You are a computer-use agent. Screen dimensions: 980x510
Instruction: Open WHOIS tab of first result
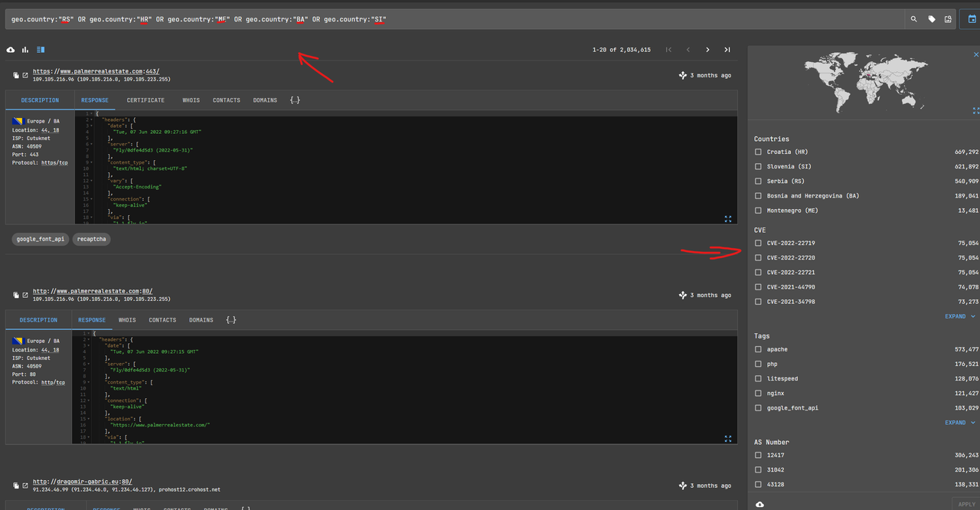191,100
